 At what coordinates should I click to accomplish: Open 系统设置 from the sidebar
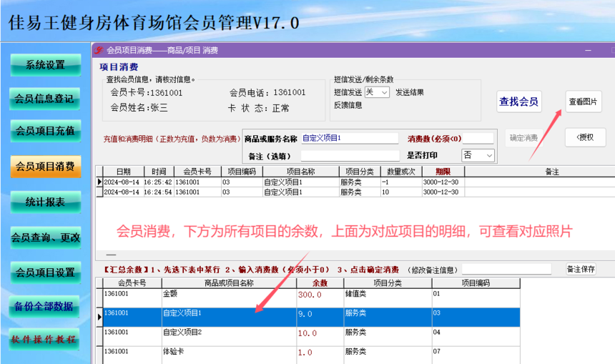(46, 65)
